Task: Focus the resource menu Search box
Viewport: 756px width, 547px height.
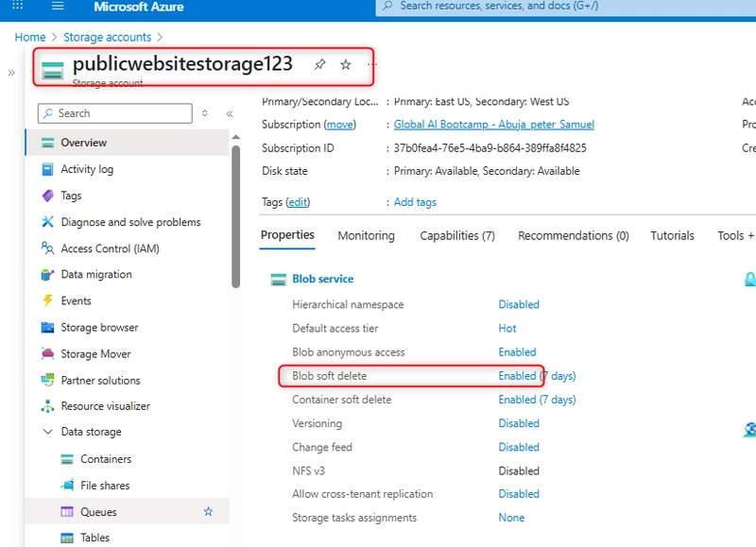Action: coord(114,113)
